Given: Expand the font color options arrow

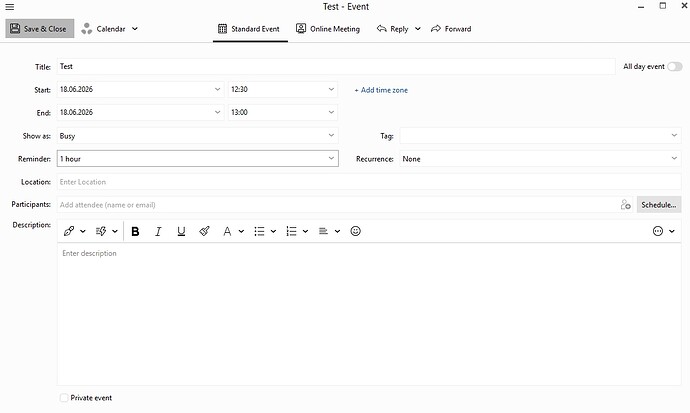Looking at the screenshot, I should click(x=241, y=231).
